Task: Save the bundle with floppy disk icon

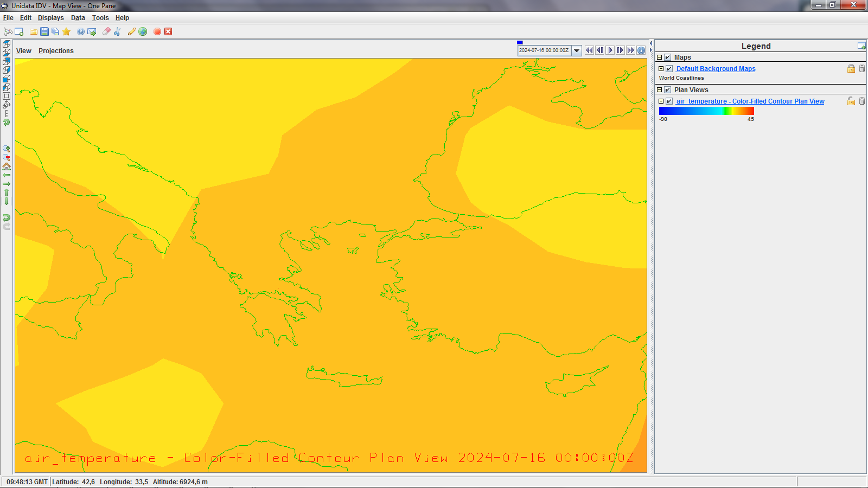Action: tap(44, 31)
